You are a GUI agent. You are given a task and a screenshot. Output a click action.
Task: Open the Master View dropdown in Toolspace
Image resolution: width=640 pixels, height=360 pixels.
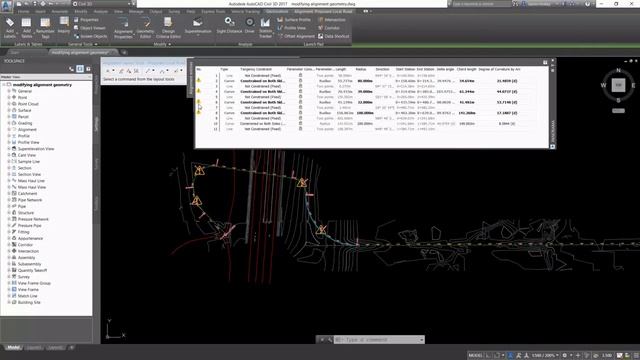46,77
